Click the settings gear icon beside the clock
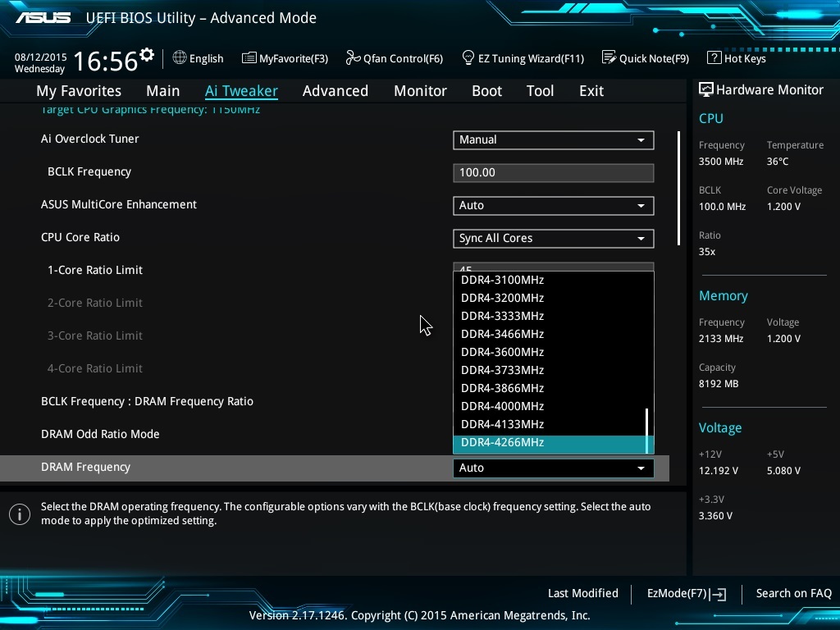The image size is (840, 630). tap(147, 55)
